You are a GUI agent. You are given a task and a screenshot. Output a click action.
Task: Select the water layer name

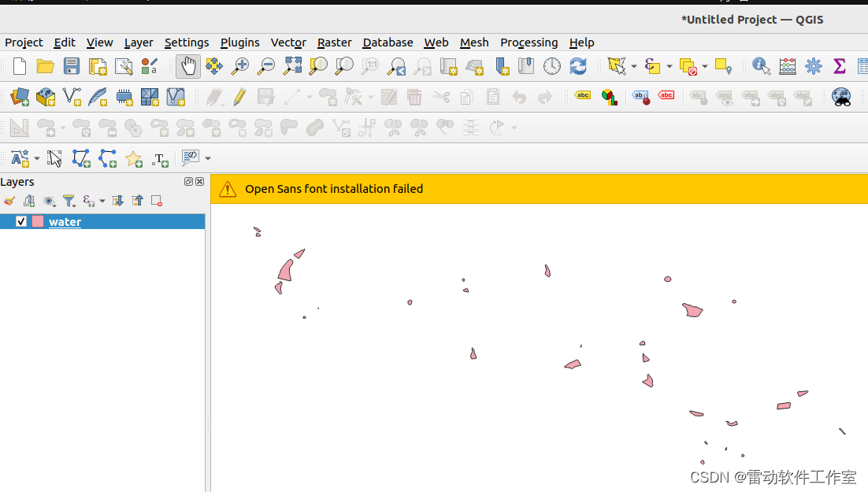point(65,222)
